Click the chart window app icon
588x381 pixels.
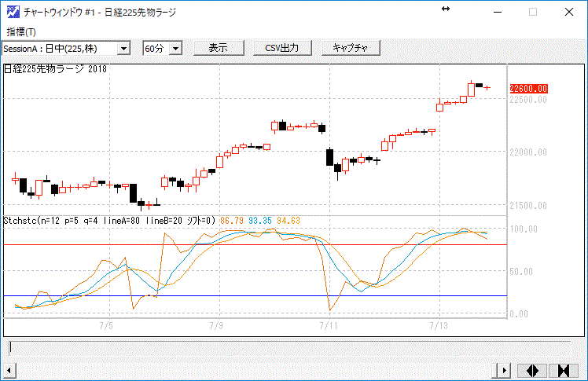pos(13,12)
